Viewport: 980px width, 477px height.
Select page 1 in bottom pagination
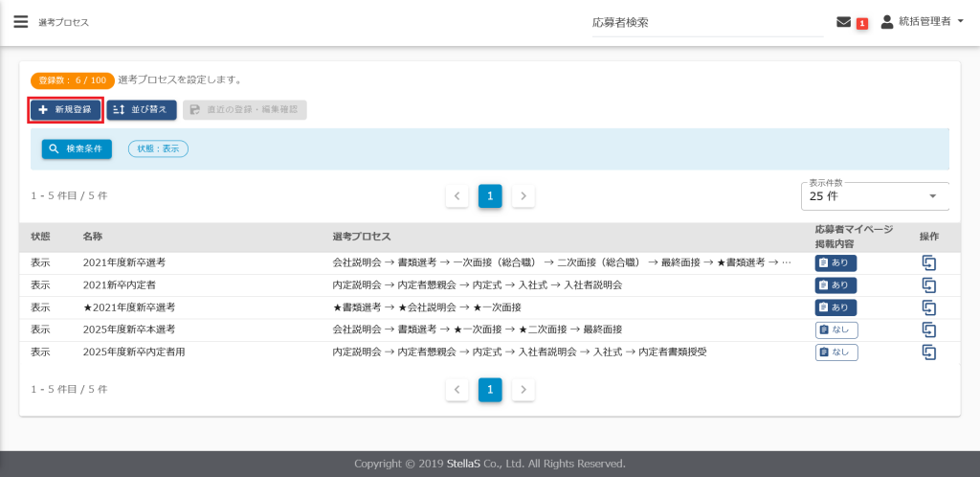pyautogui.click(x=490, y=390)
